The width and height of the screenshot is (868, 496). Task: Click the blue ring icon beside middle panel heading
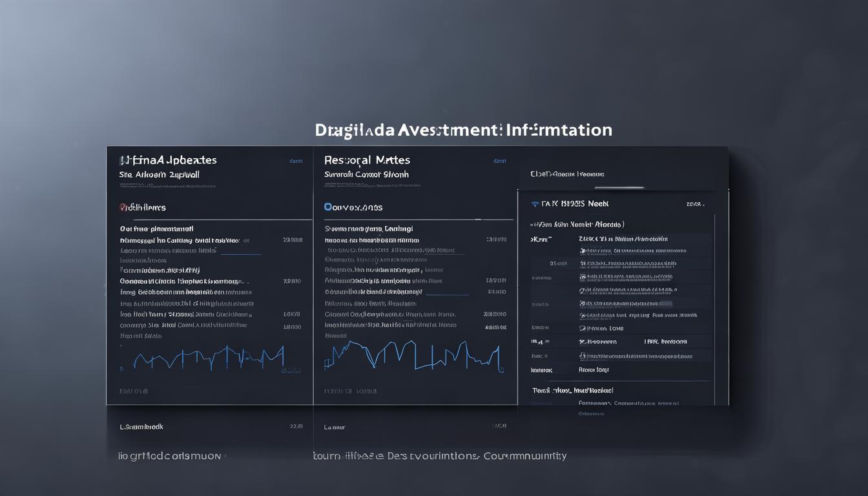click(328, 207)
